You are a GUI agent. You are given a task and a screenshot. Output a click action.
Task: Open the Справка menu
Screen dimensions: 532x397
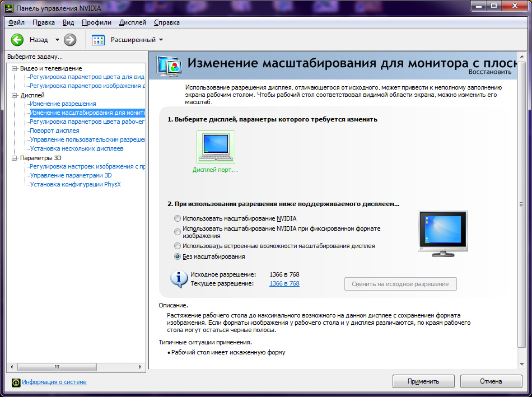pos(166,22)
